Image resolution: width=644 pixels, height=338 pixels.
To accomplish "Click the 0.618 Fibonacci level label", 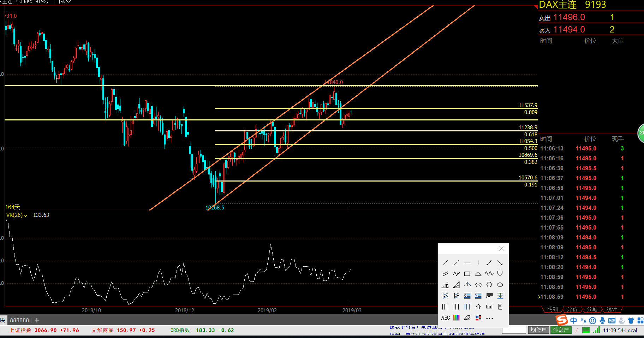I will pos(531,134).
